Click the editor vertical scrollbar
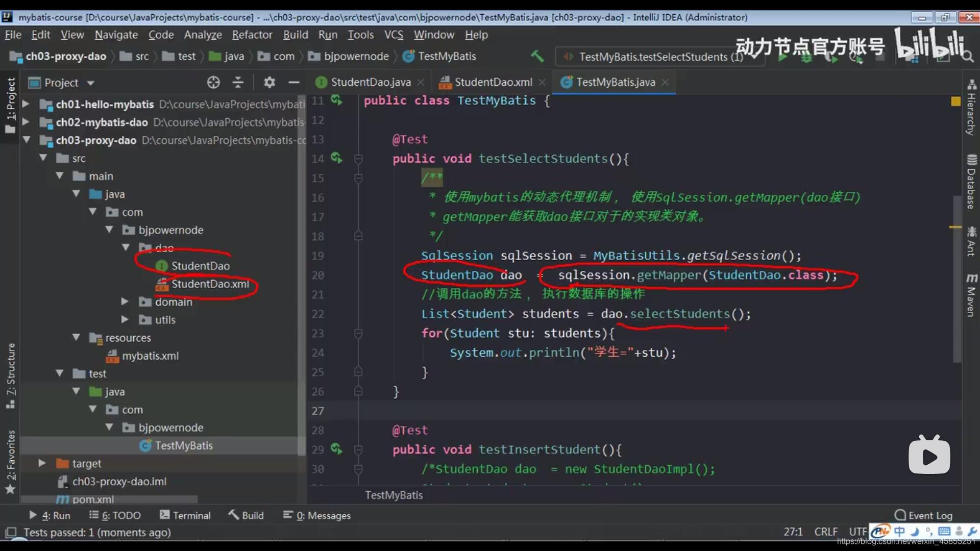 tap(958, 279)
